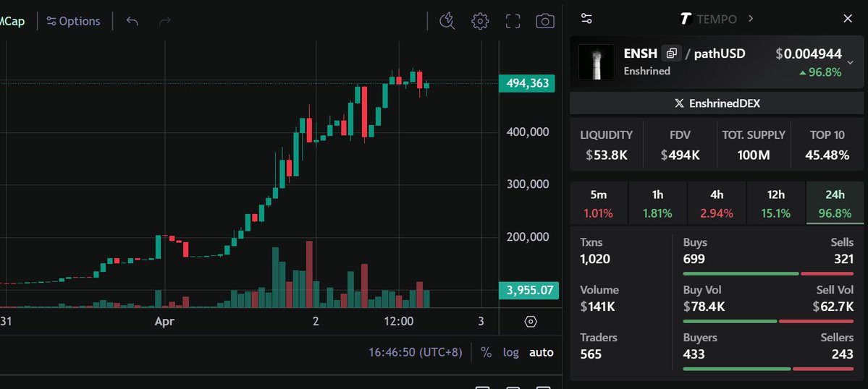Click the 300,000 price axis label

pos(528,184)
